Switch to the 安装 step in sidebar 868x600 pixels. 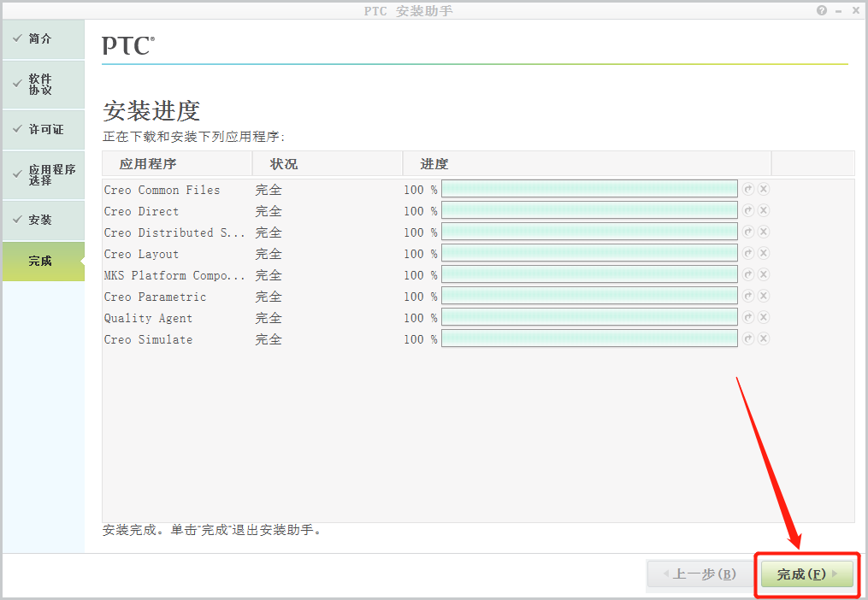[44, 220]
